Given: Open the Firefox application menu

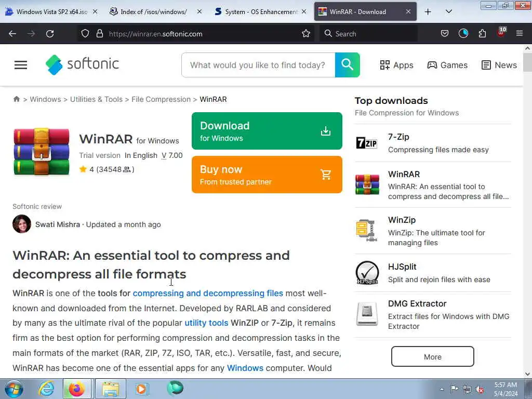Looking at the screenshot, I should pos(519,33).
